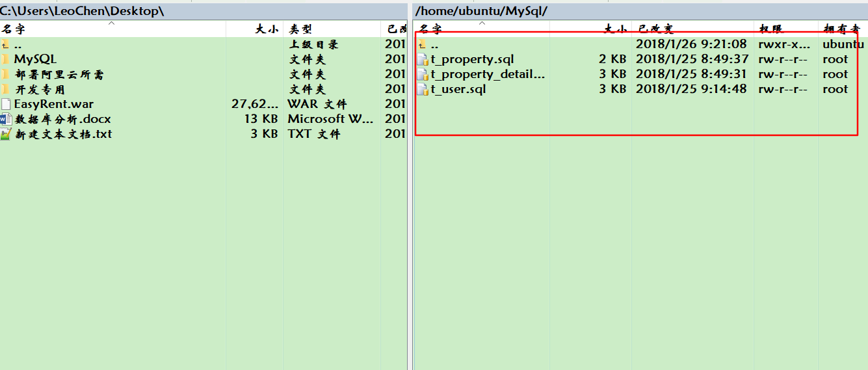Select the 开发专用 folder icon
The height and width of the screenshot is (370, 868).
(x=5, y=89)
